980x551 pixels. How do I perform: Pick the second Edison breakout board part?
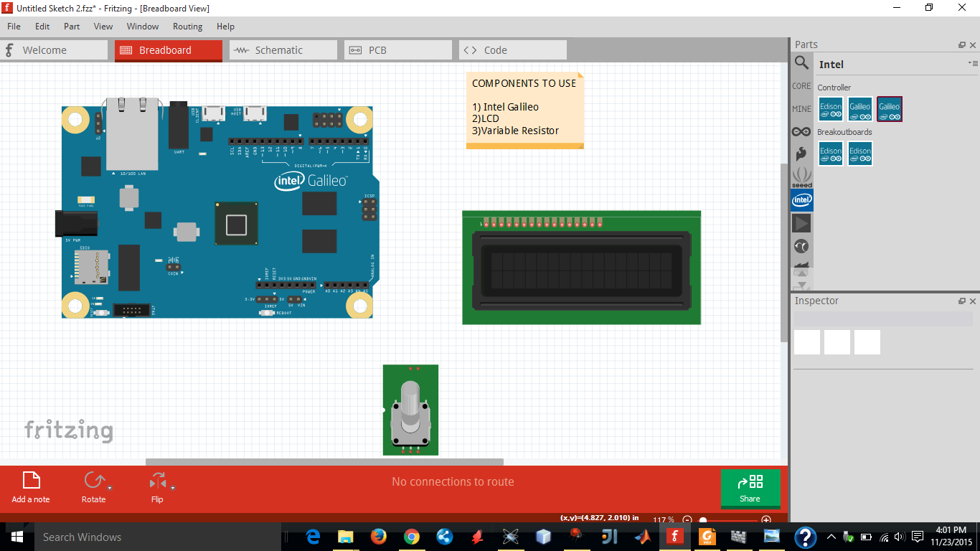[860, 154]
